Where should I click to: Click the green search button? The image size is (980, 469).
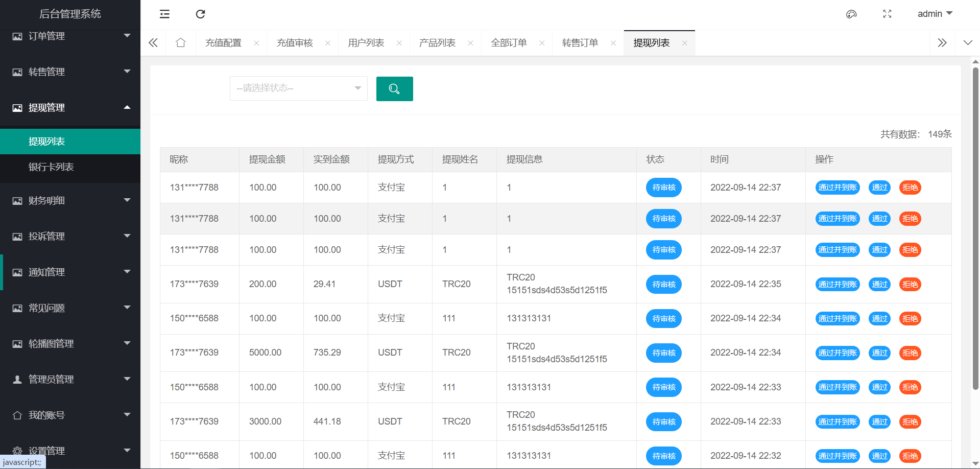coord(394,89)
